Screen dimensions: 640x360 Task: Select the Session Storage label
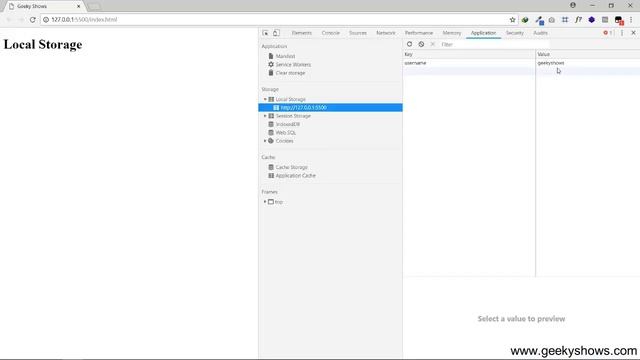point(293,116)
